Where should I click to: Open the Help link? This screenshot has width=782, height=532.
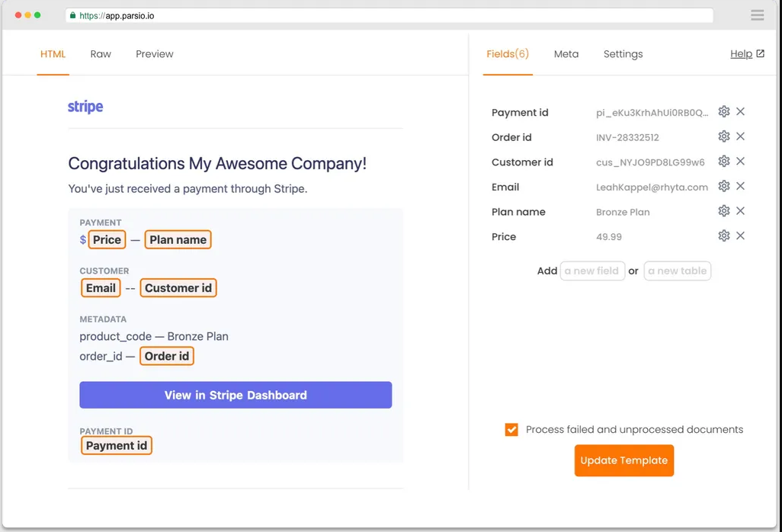pos(746,54)
